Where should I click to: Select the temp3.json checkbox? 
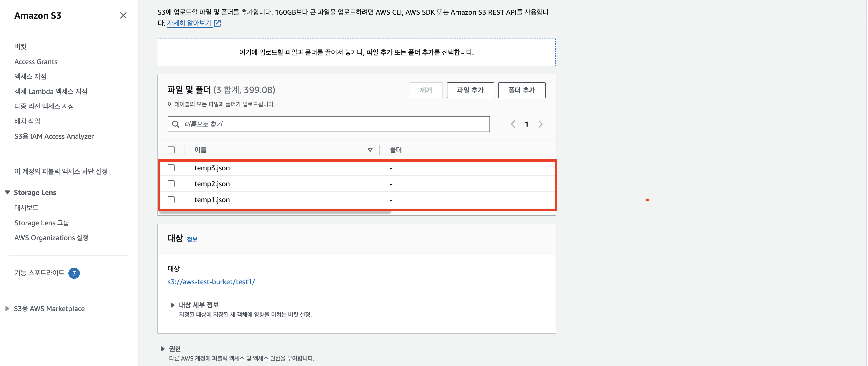(171, 168)
